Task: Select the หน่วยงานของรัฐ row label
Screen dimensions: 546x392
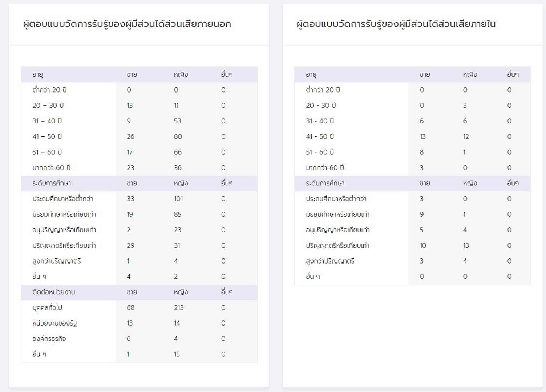Action: click(x=54, y=323)
